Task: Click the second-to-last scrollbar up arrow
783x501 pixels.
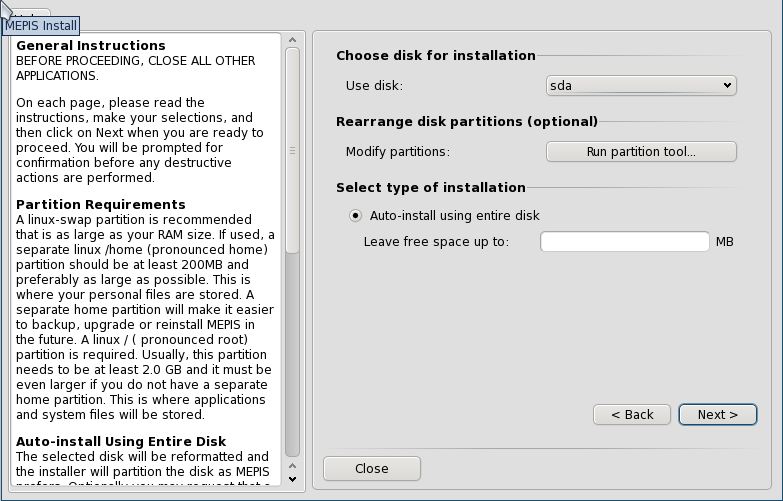Action: (x=293, y=466)
